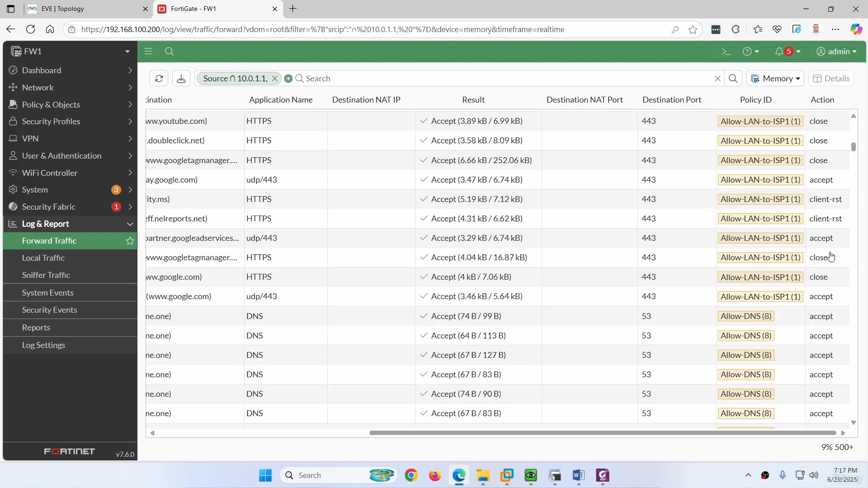Click the Destination Port column header
Image resolution: width=868 pixels, height=488 pixels.
[672, 100]
